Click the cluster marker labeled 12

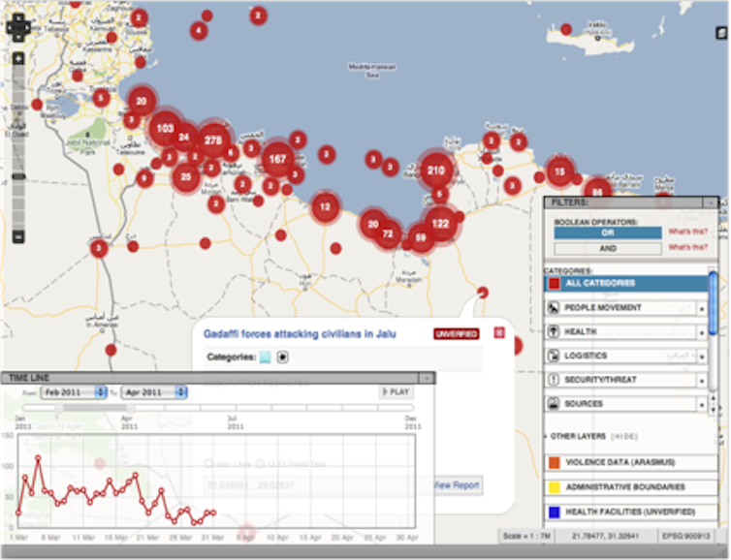pos(325,206)
